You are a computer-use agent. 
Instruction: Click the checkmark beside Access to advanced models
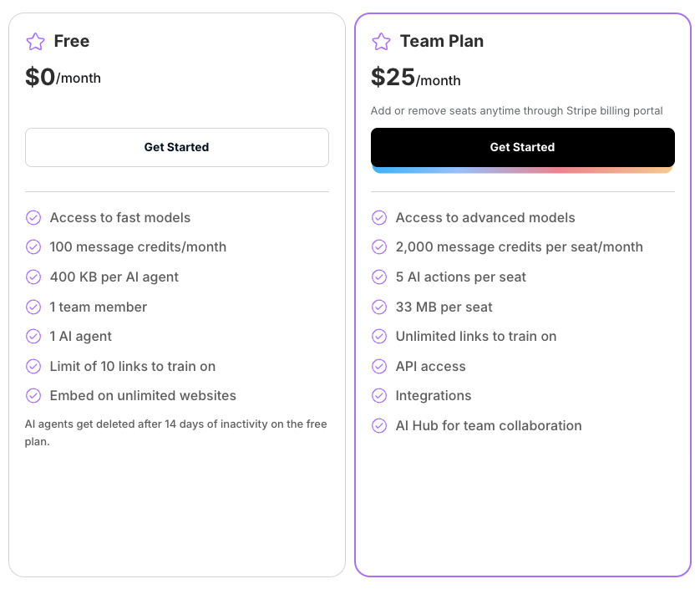[x=379, y=217]
